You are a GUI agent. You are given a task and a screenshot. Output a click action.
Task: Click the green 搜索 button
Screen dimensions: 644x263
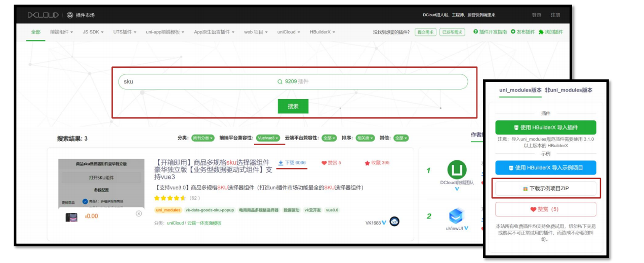click(x=293, y=106)
